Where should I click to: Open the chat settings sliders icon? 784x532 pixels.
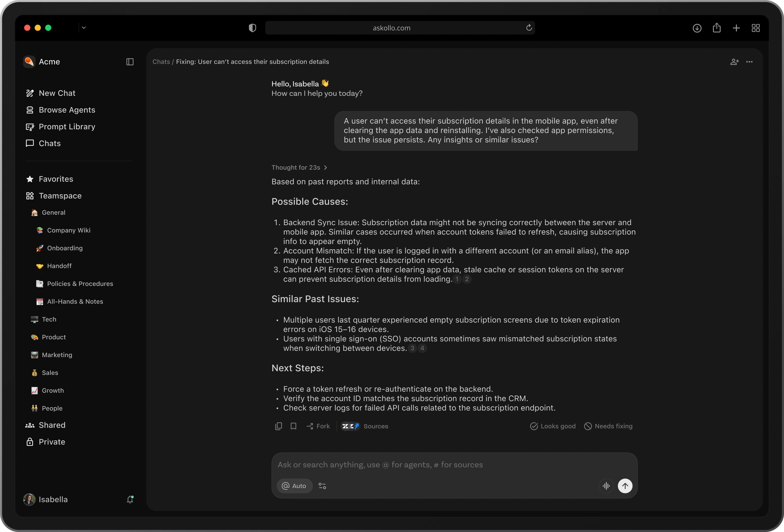pyautogui.click(x=322, y=486)
